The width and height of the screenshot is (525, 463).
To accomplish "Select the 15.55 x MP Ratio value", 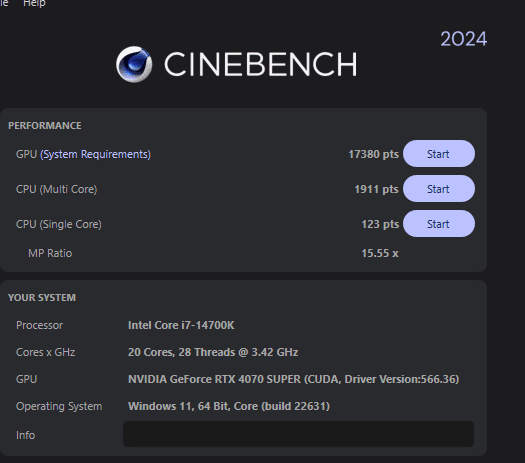I will coord(380,253).
